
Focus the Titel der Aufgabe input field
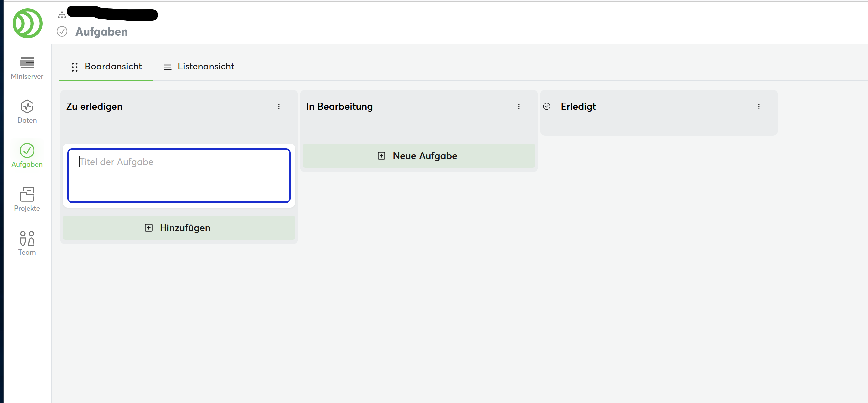pyautogui.click(x=179, y=175)
